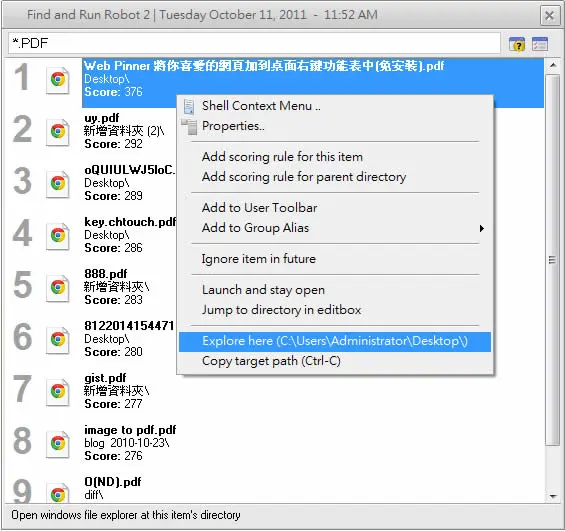This screenshot has width=565, height=531.
Task: Expand the Add to Group Alias submenu arrow
Action: point(481,228)
